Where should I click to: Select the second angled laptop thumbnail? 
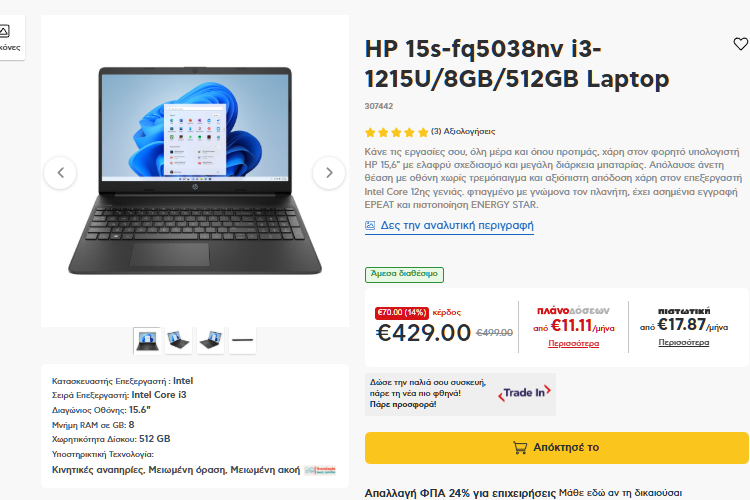click(x=178, y=341)
